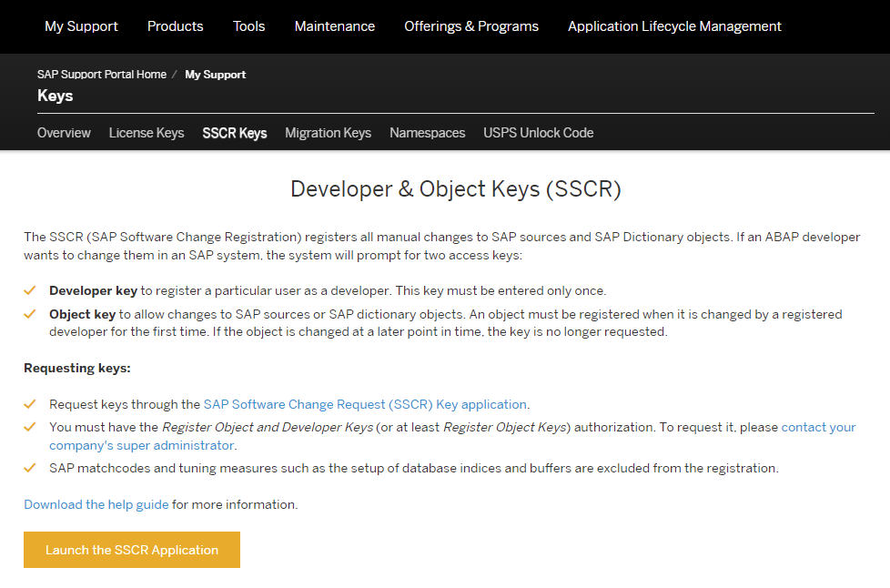Switch to the Overview tab

pyautogui.click(x=64, y=133)
